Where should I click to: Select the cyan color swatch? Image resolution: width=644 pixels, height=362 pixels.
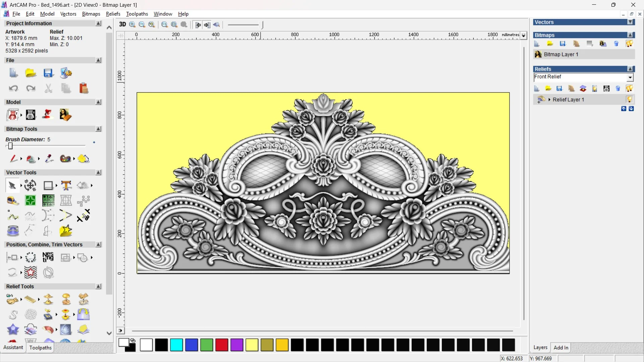(176, 345)
